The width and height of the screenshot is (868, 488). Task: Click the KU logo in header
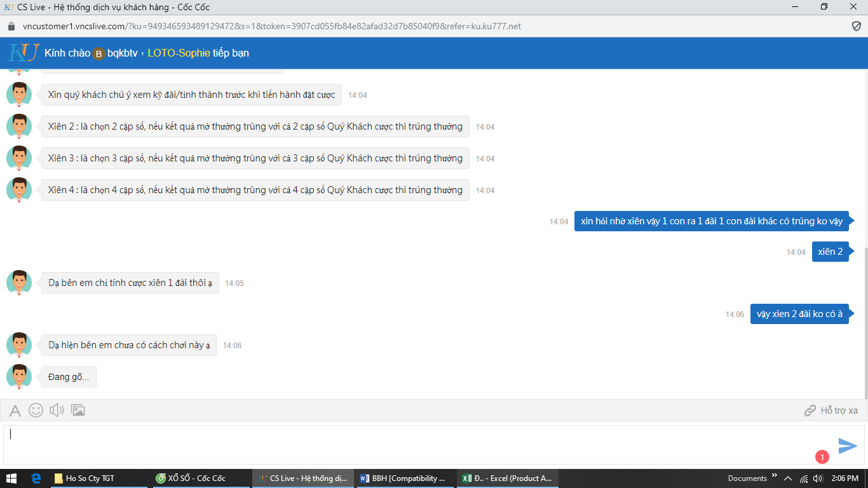point(24,53)
